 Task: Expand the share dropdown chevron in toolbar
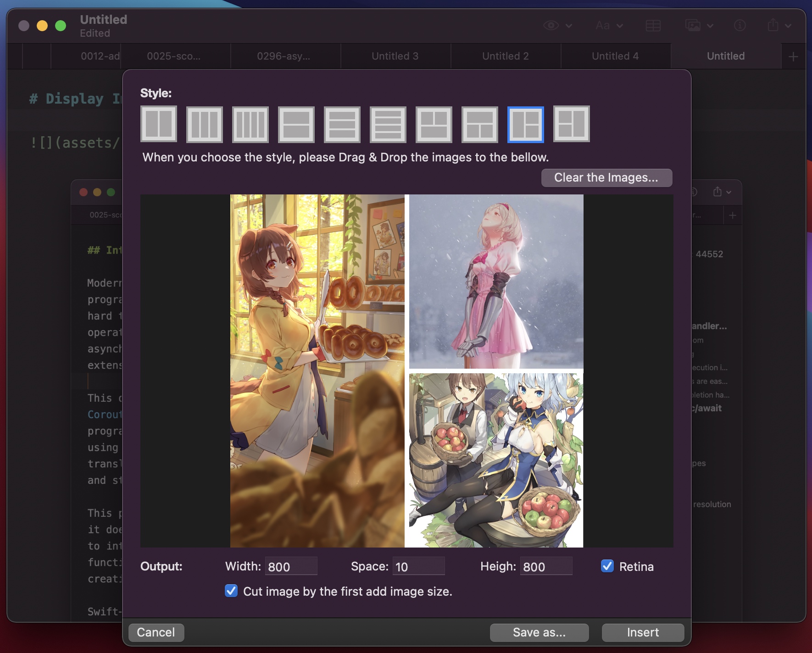coord(788,26)
